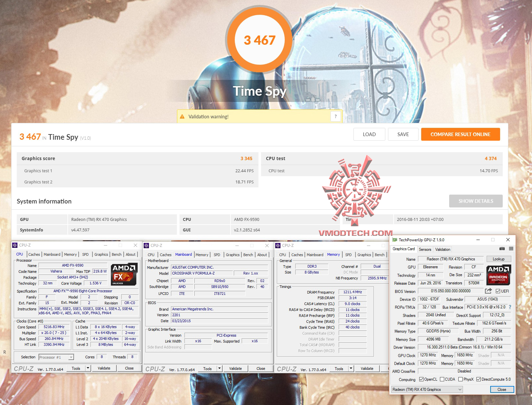Click the question mark on the validation warning
532x405 pixels.
[x=335, y=116]
